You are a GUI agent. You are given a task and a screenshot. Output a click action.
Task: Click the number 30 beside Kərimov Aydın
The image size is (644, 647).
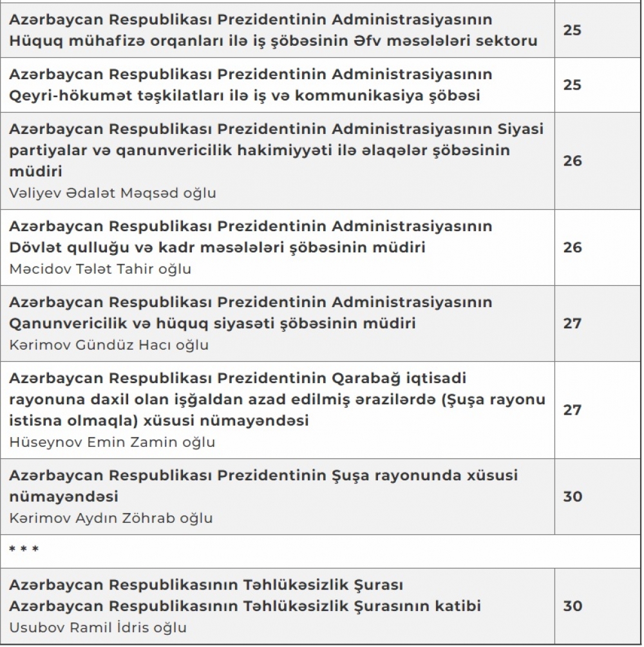[572, 496]
